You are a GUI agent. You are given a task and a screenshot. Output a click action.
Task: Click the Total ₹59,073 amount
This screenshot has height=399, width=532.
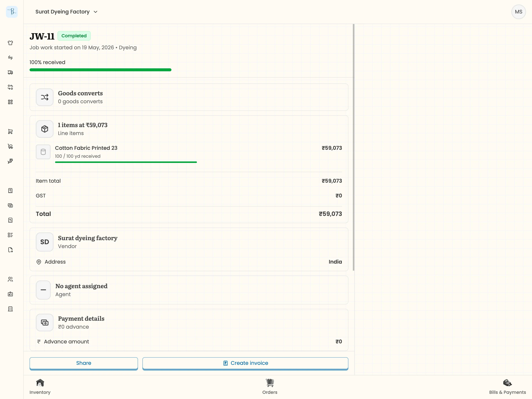pyautogui.click(x=330, y=214)
